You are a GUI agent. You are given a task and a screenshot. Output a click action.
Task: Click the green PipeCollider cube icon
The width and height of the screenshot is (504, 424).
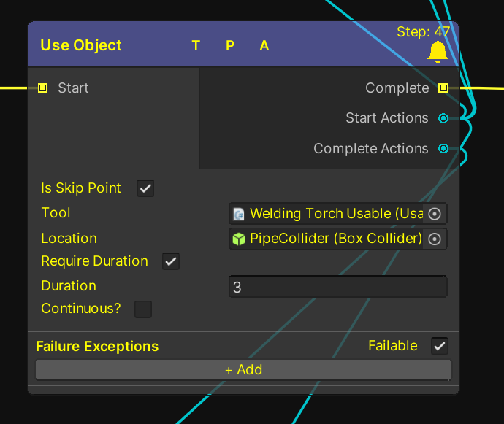point(239,239)
